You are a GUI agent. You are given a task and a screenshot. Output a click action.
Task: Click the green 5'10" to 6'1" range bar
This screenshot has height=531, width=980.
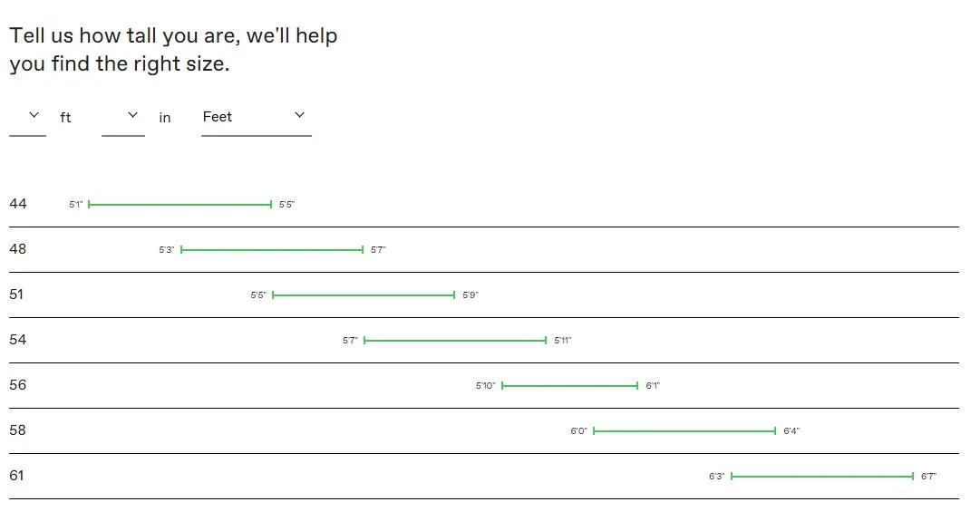(x=570, y=385)
